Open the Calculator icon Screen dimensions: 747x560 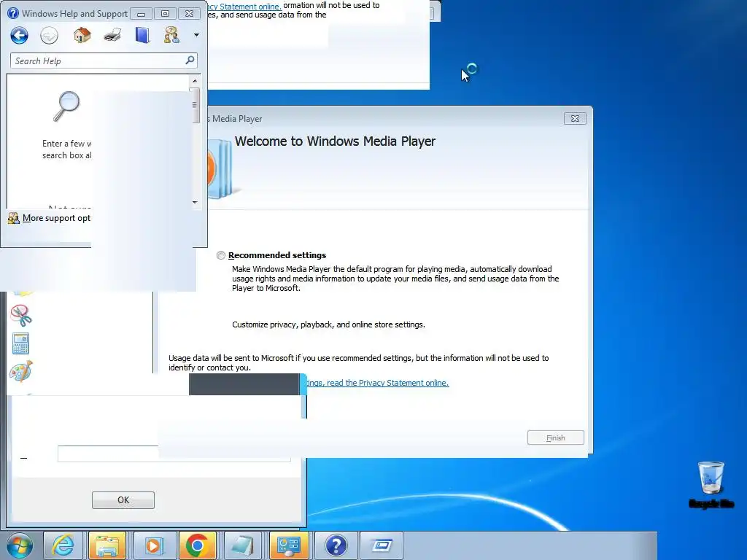[x=20, y=343]
